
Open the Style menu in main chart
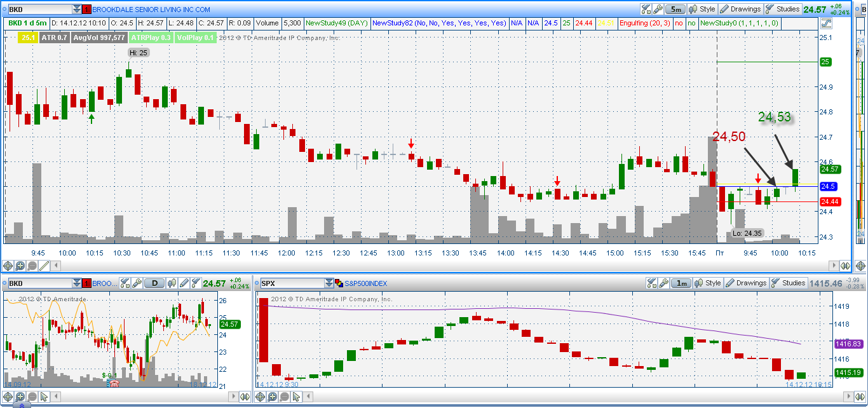click(702, 10)
